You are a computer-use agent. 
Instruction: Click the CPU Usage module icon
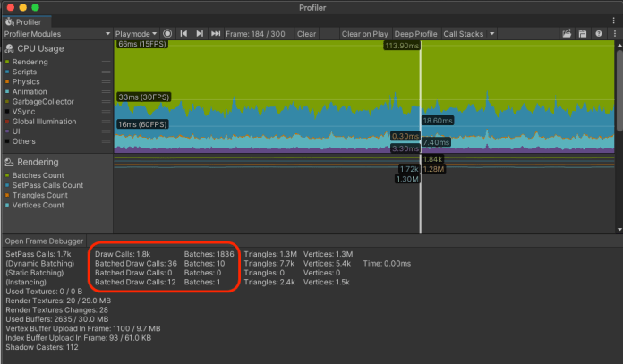click(10, 48)
